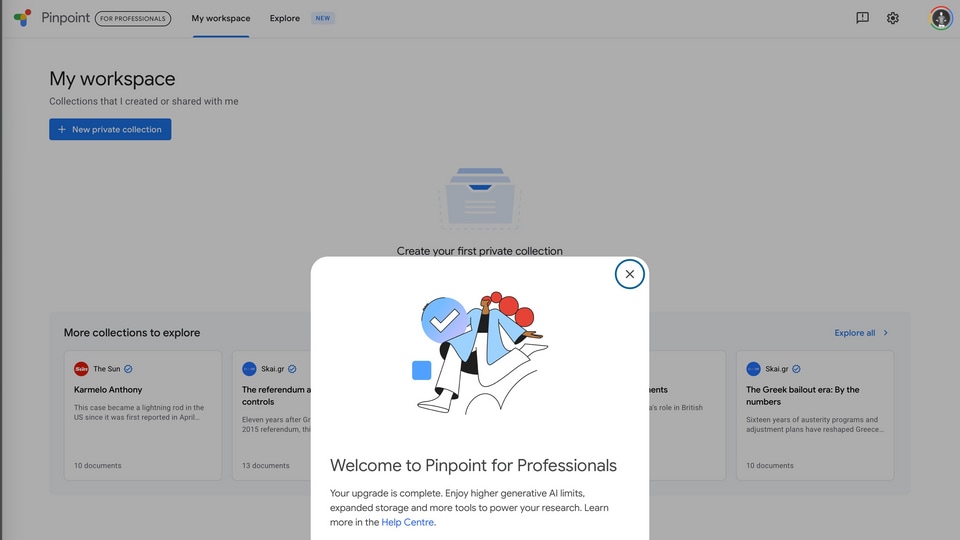
Task: Open the user account avatar
Action: tap(940, 18)
